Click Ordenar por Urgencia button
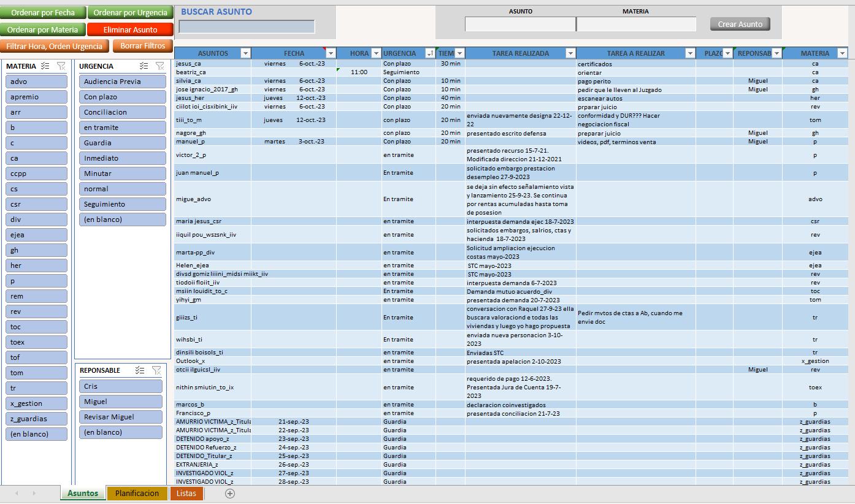This screenshot has height=504, width=855. [x=130, y=12]
